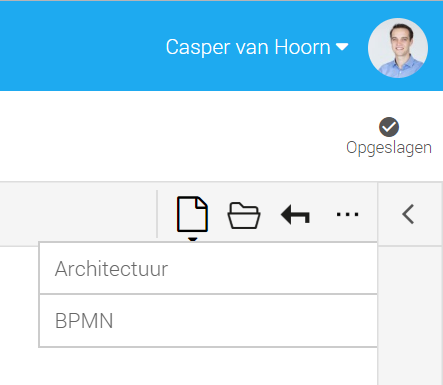Select Architectuur from the dropdown list
This screenshot has height=385, width=443.
[208, 268]
